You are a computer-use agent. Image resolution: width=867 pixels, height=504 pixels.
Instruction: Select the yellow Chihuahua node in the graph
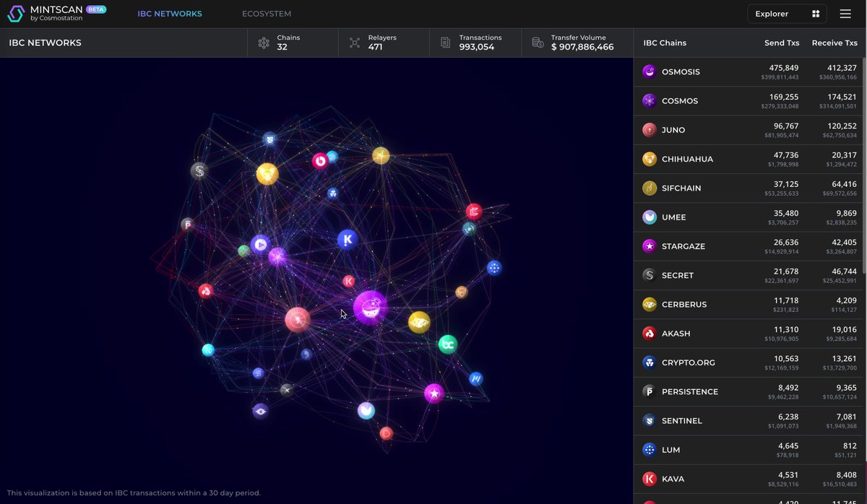click(x=267, y=173)
